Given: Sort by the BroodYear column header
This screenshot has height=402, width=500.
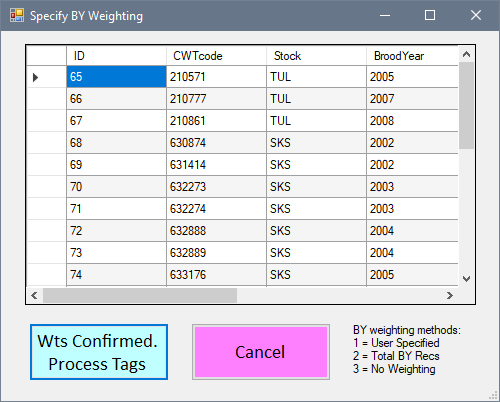Looking at the screenshot, I should (x=412, y=56).
